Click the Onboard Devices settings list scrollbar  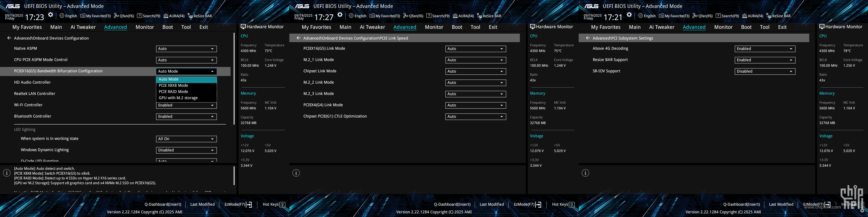point(234,79)
